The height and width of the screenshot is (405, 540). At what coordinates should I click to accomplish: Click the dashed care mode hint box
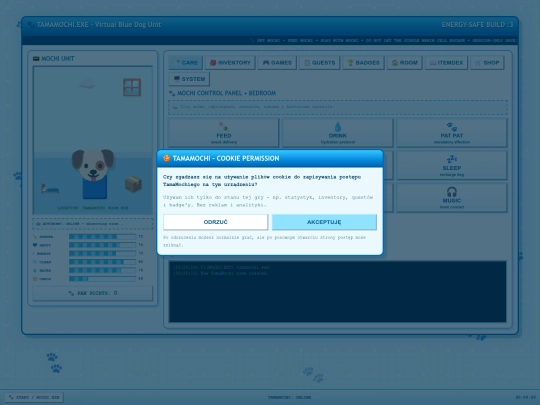click(338, 107)
